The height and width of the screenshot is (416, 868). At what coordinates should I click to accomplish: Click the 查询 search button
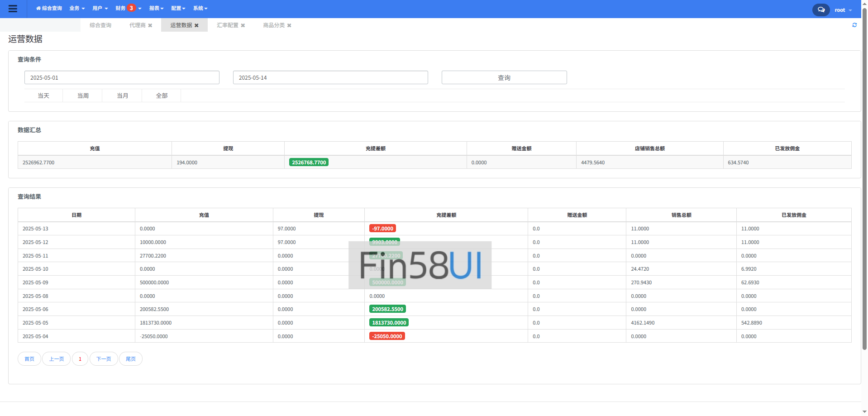pos(504,77)
